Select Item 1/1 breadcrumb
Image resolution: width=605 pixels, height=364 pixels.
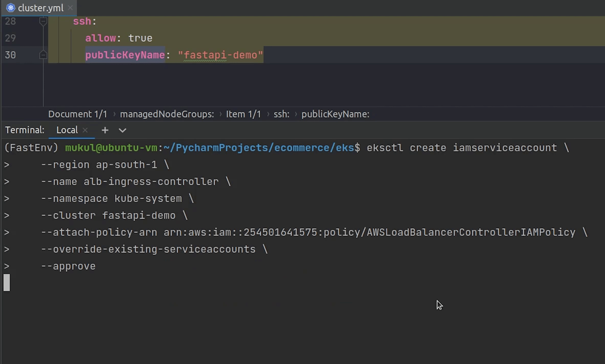(x=243, y=114)
